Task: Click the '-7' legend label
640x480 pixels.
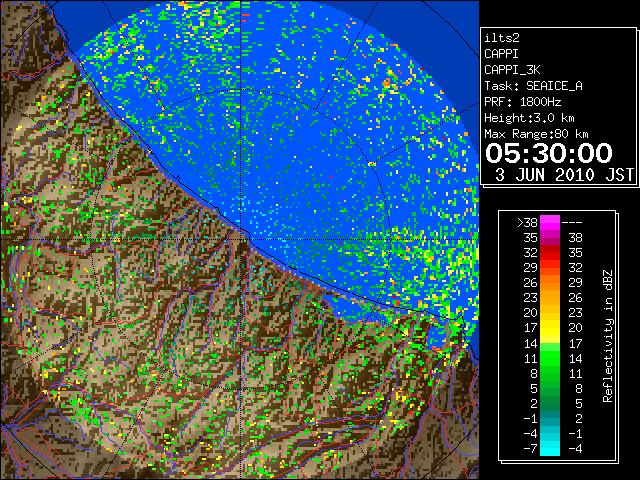Action: click(530, 449)
